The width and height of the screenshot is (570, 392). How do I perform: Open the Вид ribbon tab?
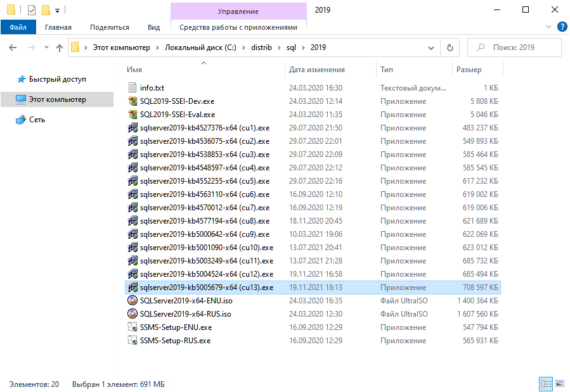coord(154,27)
